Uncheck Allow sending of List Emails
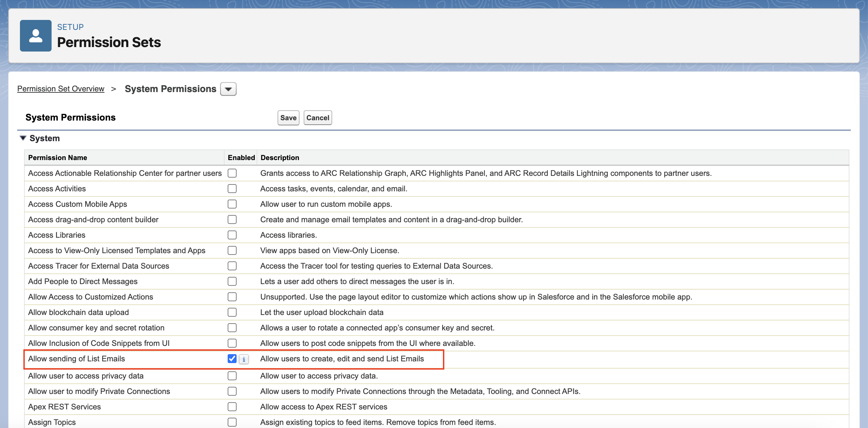Screen dimensions: 868x428 pos(232,359)
